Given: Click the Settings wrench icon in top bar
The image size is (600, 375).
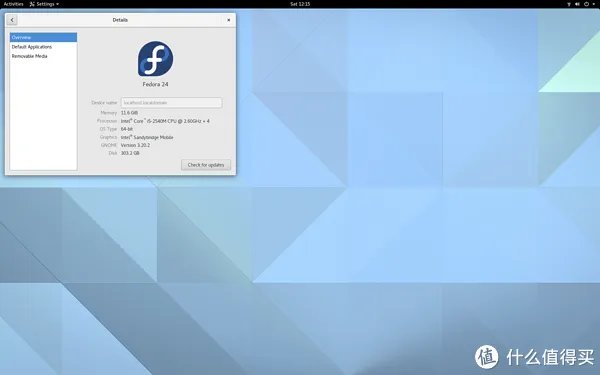Looking at the screenshot, I should click(x=32, y=4).
